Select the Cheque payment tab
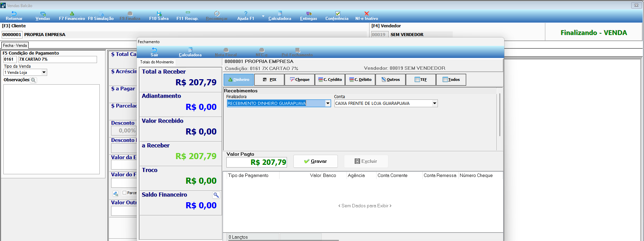Viewport: 644px width, 241px height. [299, 80]
